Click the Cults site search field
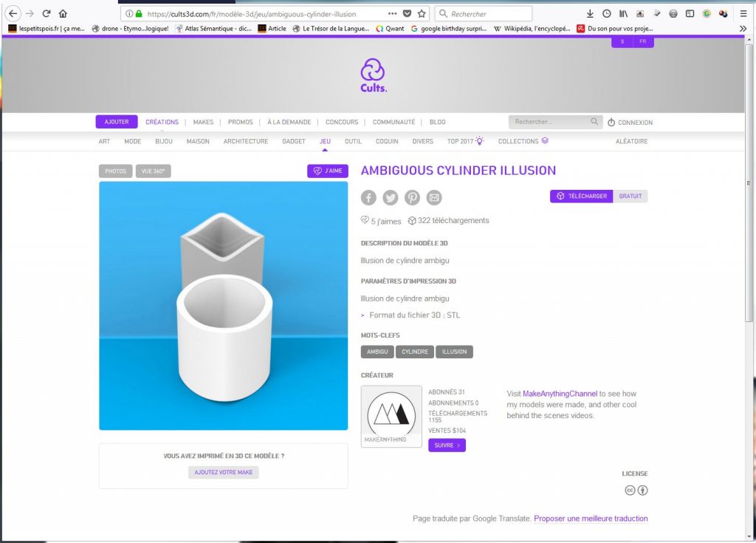Screen dimensions: 756x543 550,122
